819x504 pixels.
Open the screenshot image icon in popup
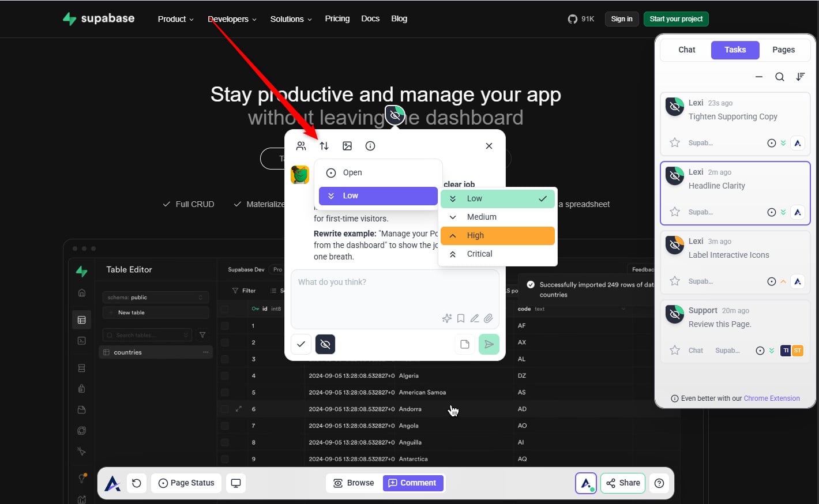(x=347, y=146)
